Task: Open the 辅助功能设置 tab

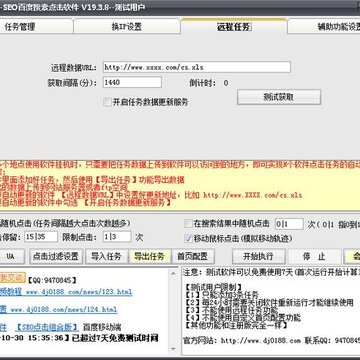Action: pos(324,27)
